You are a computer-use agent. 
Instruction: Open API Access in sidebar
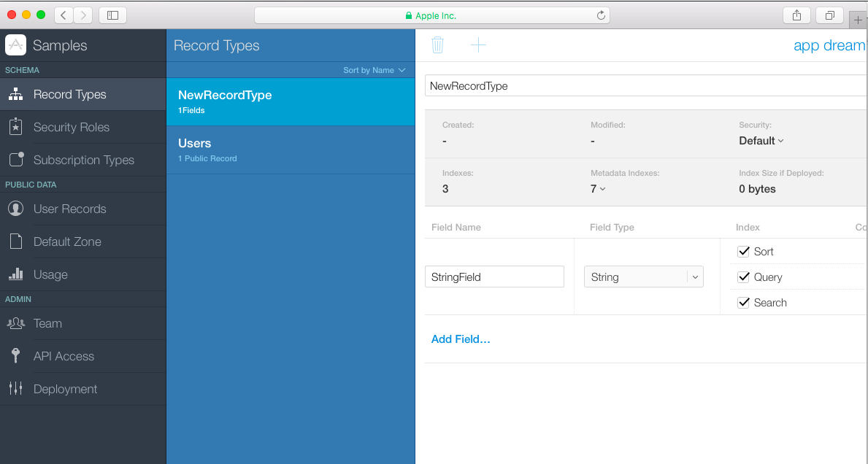(83, 355)
